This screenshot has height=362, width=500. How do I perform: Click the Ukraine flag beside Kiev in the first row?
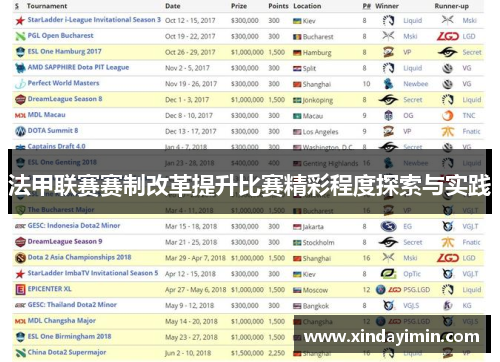[297, 21]
